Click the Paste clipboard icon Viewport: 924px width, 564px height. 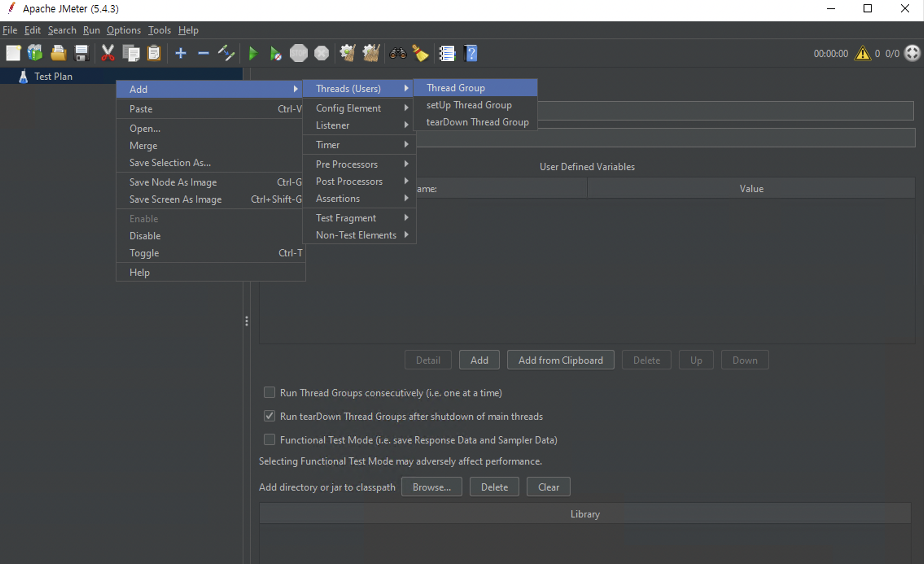[x=154, y=53]
